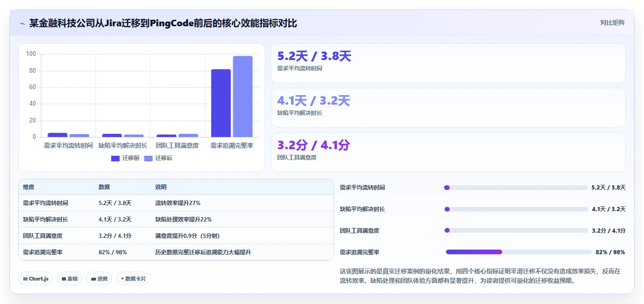Image resolution: width=644 pixels, height=304 pixels.
Task: Click the icon inside 表格 chip
Action: pos(64,279)
